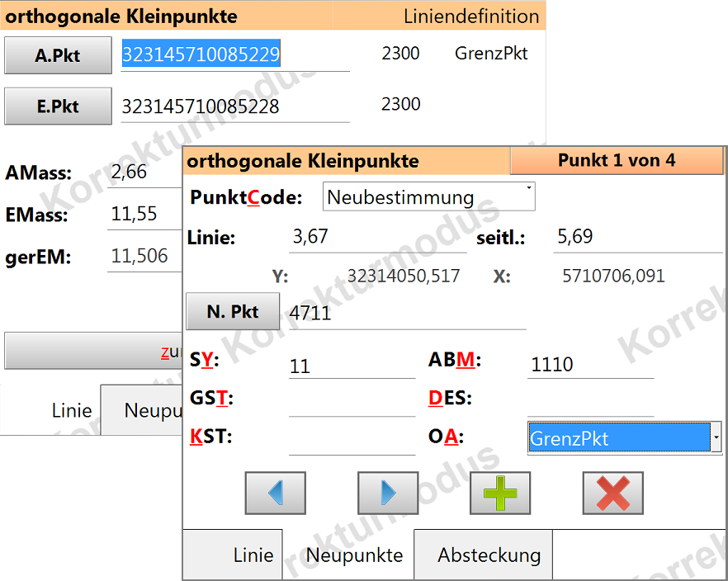Click the 2300 value beside E.Pkt
728x581 pixels.
click(400, 104)
